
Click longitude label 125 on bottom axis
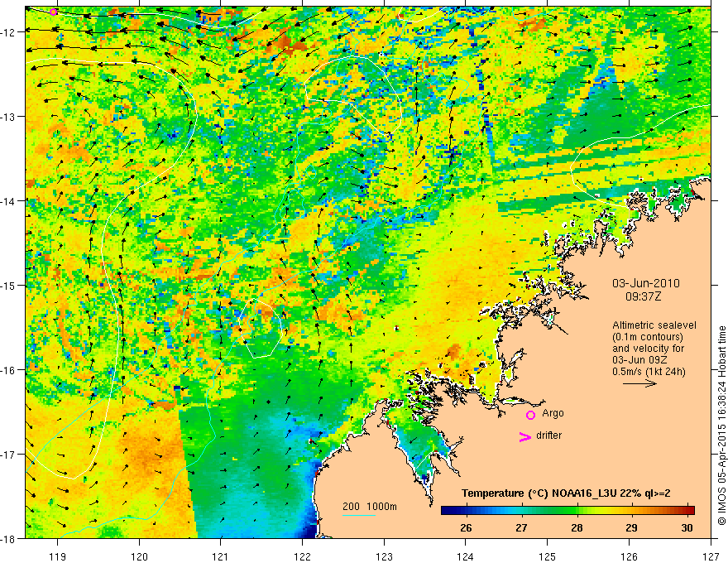pyautogui.click(x=548, y=556)
